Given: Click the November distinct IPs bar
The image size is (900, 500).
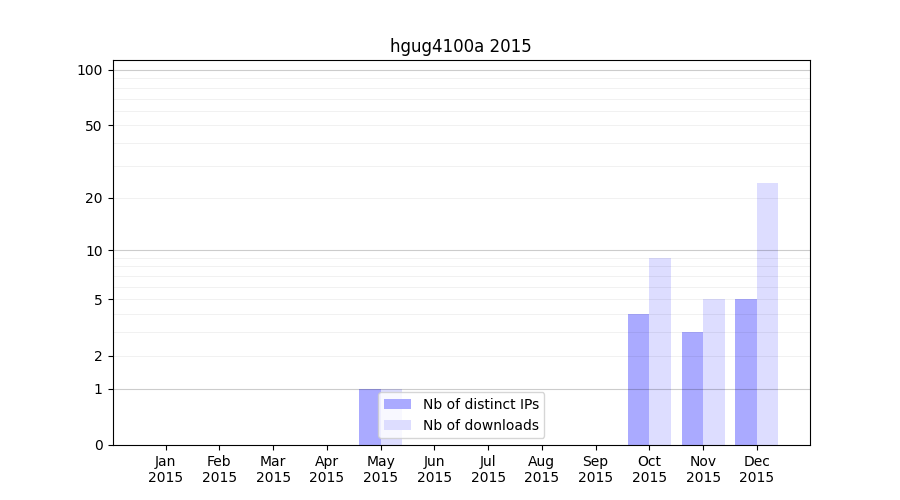Looking at the screenshot, I should (x=692, y=388).
